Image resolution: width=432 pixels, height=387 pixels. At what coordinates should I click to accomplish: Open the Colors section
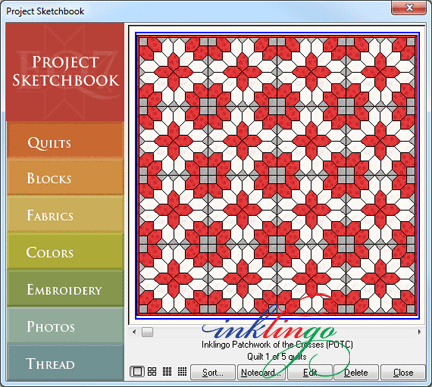click(x=65, y=251)
